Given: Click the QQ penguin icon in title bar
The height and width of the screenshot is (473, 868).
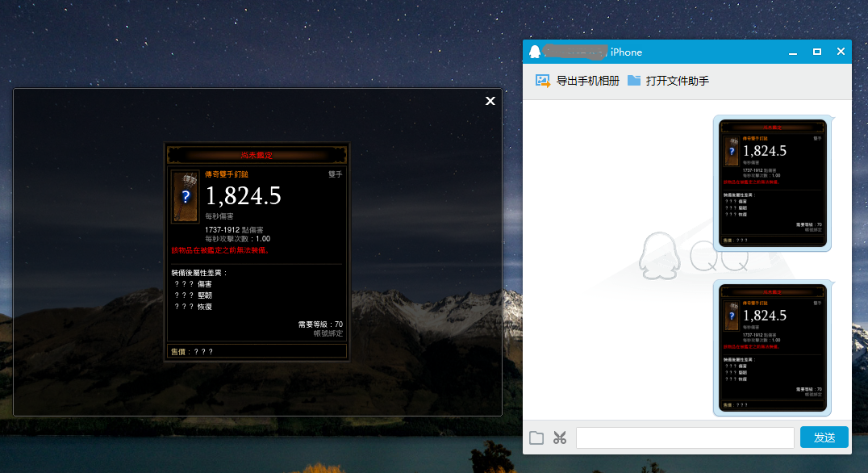Looking at the screenshot, I should click(x=535, y=52).
